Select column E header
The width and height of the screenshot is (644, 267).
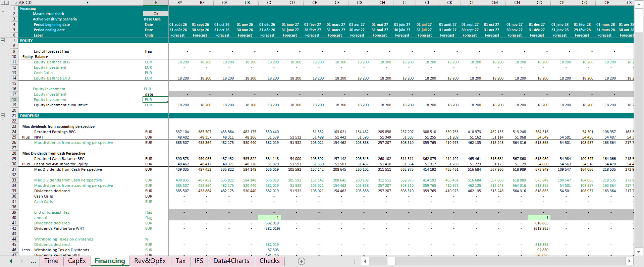click(88, 3)
